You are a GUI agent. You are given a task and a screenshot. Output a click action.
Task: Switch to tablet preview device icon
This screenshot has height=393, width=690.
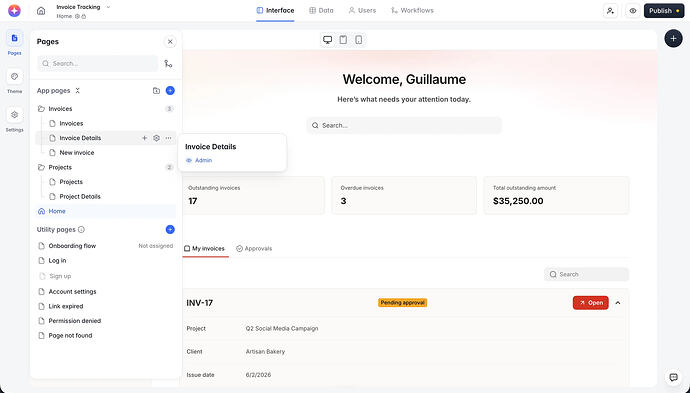[x=343, y=40]
